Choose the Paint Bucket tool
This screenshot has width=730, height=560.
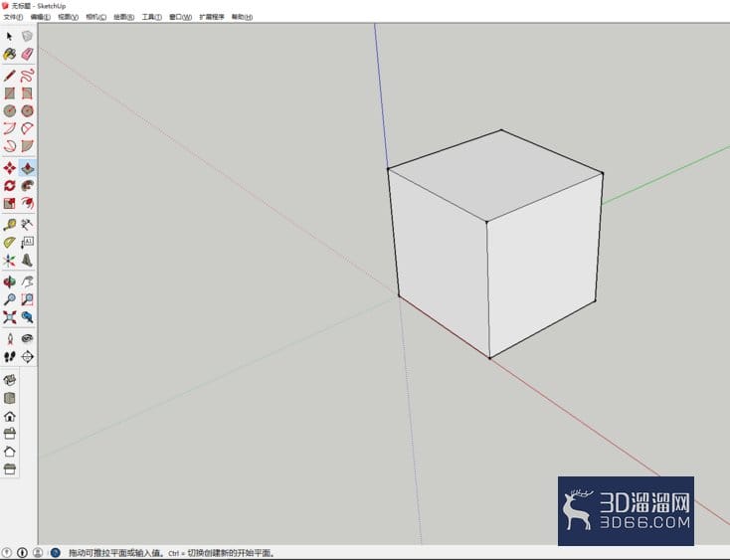click(9, 54)
